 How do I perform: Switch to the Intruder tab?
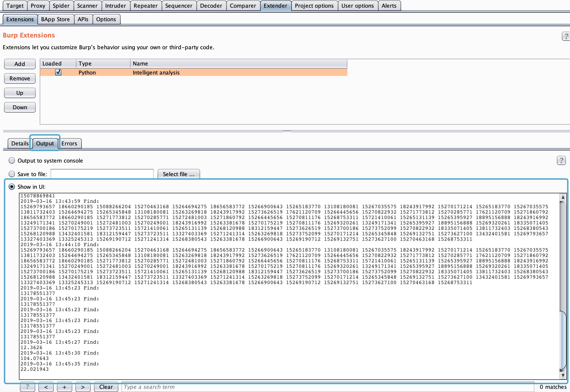click(116, 6)
